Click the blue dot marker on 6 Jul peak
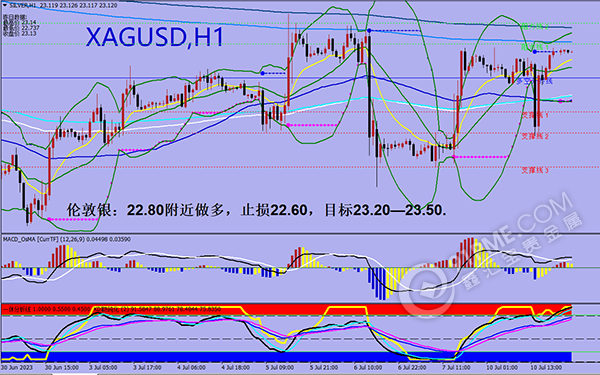 [x=369, y=30]
